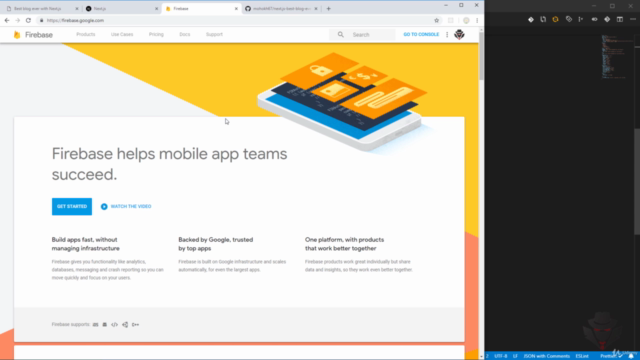
Task: Click the tag icon in VS Code editor toolbar
Action: pyautogui.click(x=569, y=19)
